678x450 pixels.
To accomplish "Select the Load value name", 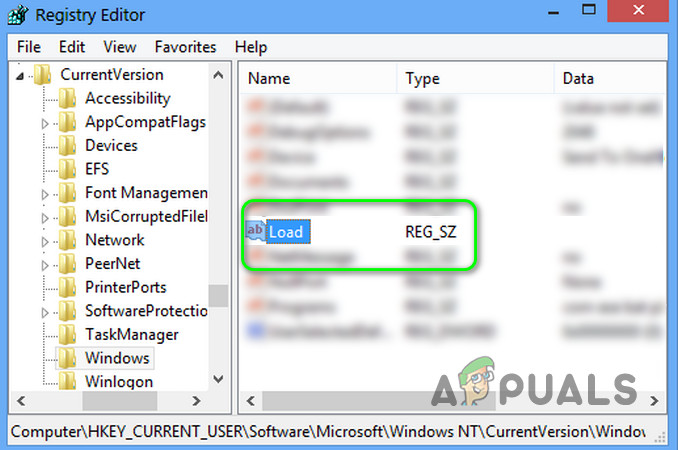I will [288, 232].
